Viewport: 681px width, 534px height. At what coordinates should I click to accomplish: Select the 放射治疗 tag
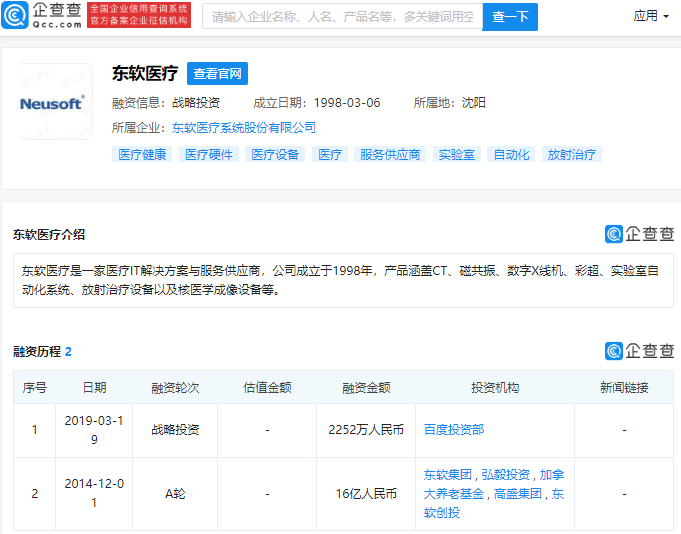(572, 155)
